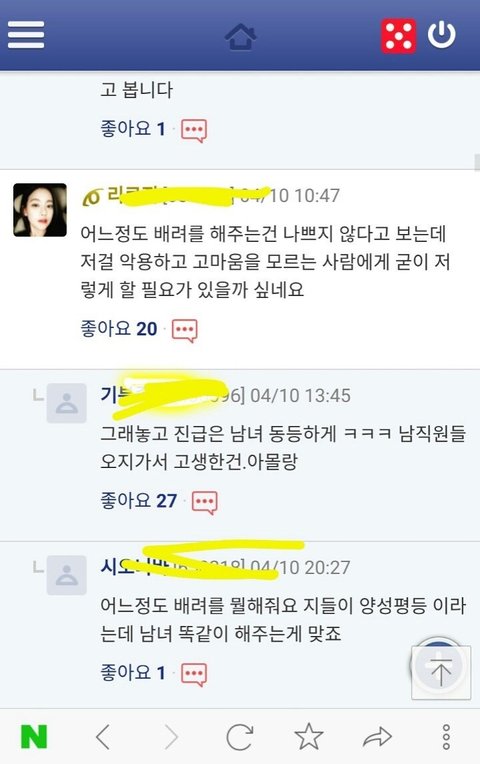Open reply bubble beside top 좋아요 1
Image resolution: width=480 pixels, height=764 pixels.
point(194,130)
